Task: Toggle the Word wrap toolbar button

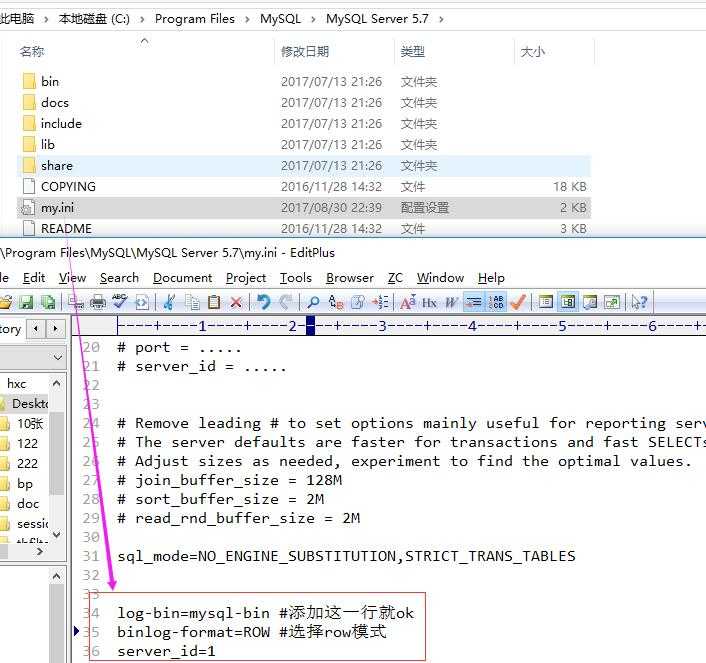Action: pyautogui.click(x=474, y=302)
